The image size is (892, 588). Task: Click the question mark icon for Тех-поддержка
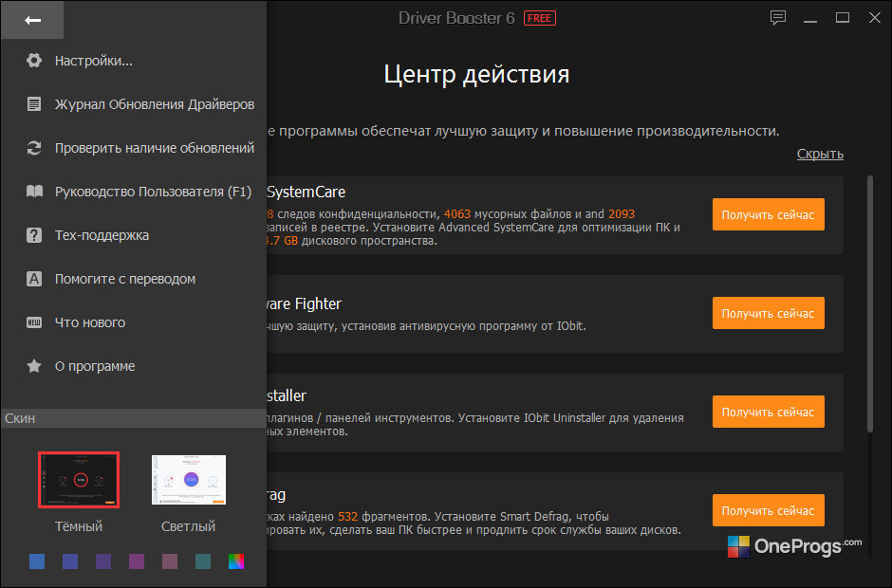(x=34, y=235)
